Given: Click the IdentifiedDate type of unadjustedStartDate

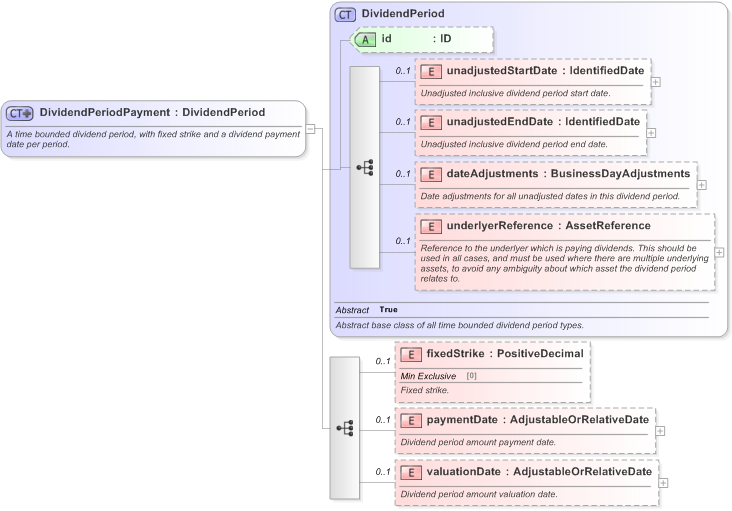Looking at the screenshot, I should pyautogui.click(x=606, y=71).
